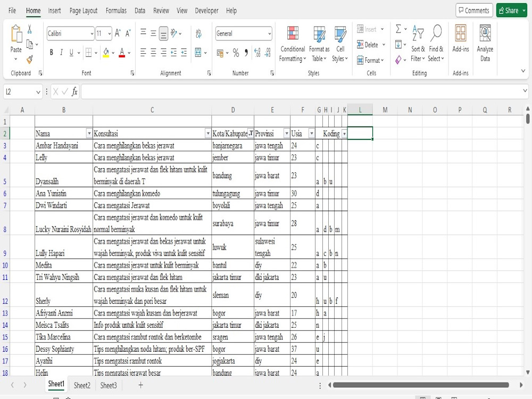Click the Comments button

coord(473,11)
